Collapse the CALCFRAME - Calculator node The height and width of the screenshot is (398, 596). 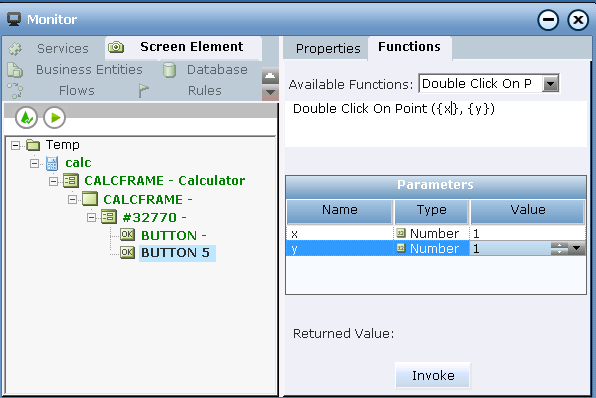[53, 181]
